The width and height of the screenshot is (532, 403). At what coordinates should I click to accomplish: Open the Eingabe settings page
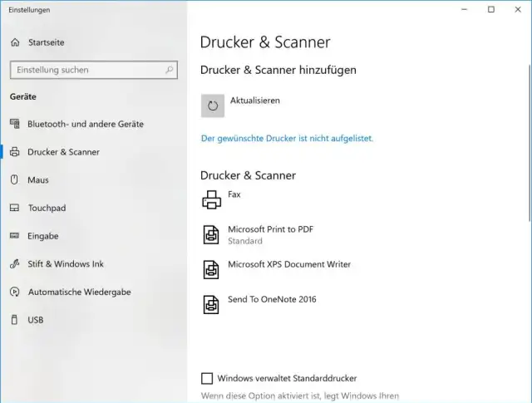(x=43, y=236)
